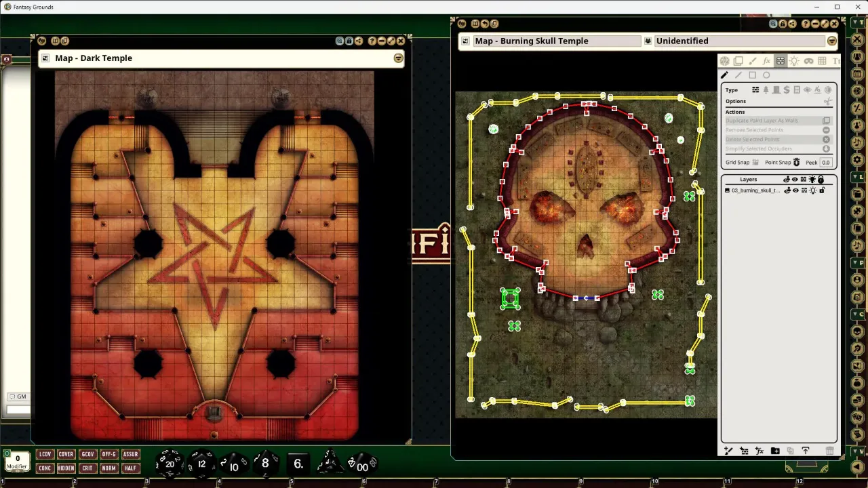Click the trash icon below Layers panel
868x488 pixels.
pos(829,451)
